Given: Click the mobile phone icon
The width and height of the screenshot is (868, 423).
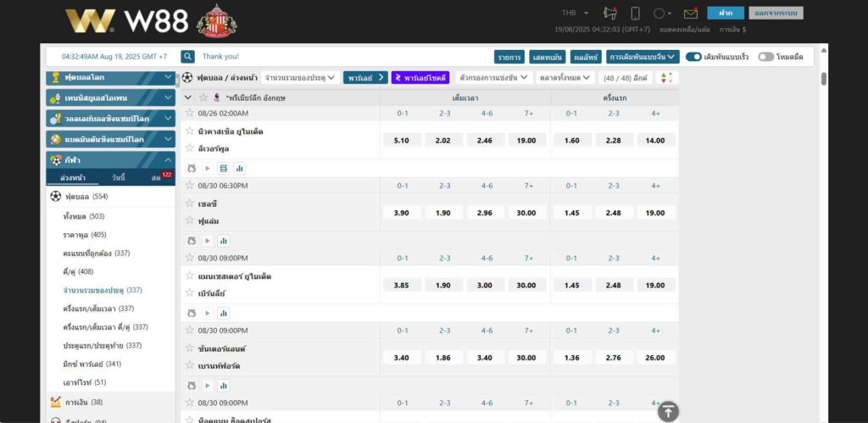Looking at the screenshot, I should pos(636,14).
